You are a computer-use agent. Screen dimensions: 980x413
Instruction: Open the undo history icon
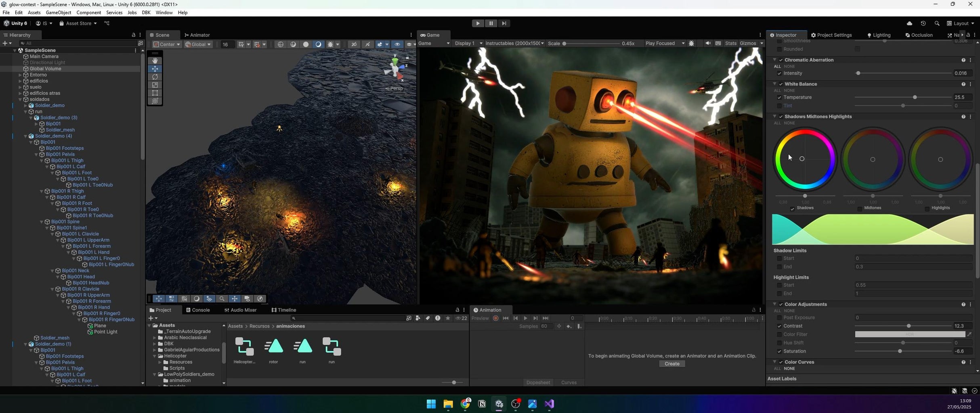pyautogui.click(x=923, y=23)
